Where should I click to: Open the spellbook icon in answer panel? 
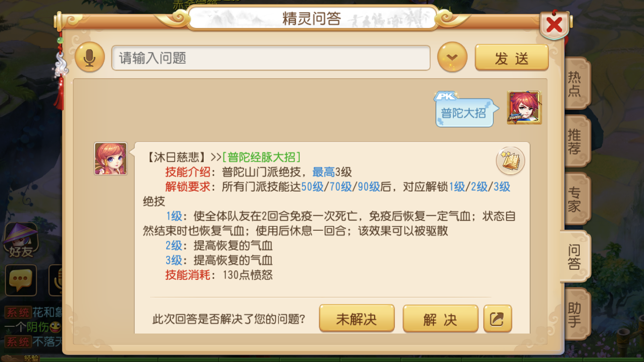510,161
